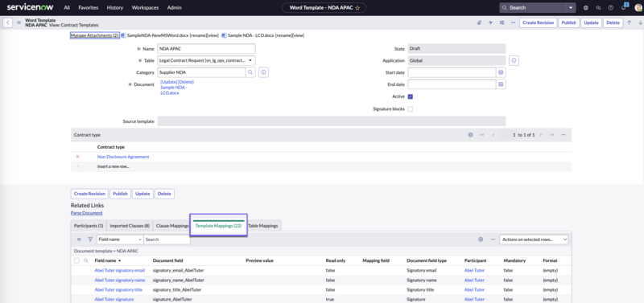This screenshot has height=303, width=644.
Task: Go to previous record with up arrow
Action: click(629, 23)
